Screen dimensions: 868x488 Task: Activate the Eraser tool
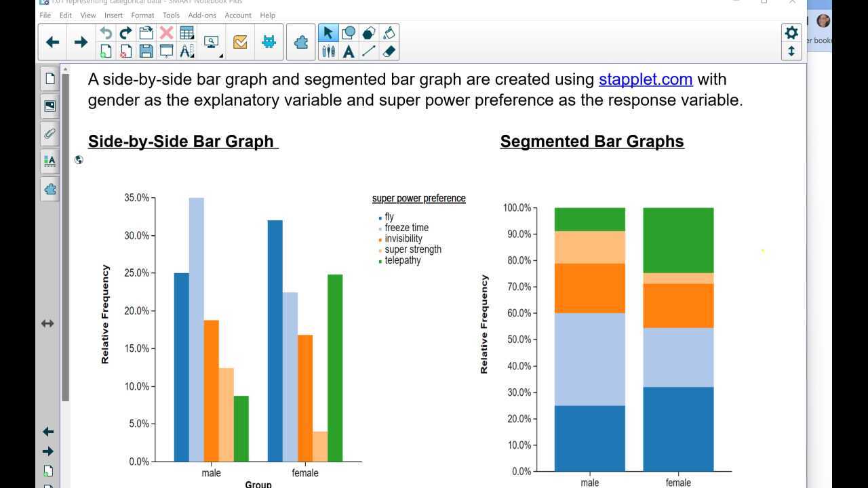(390, 51)
